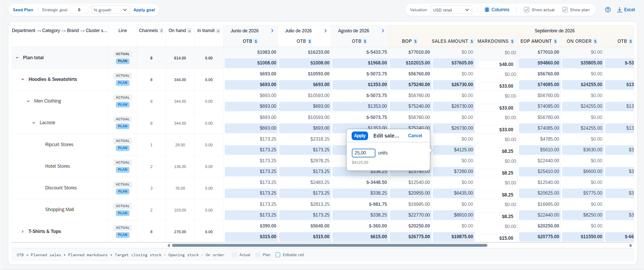This screenshot has width=644, height=270.
Task: Click the Plan legend color swatch
Action: coord(258,255)
